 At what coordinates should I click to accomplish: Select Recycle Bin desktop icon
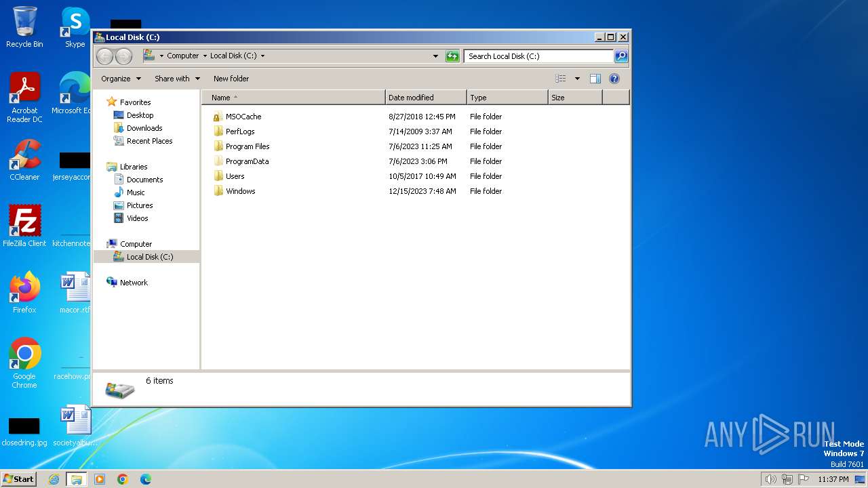click(24, 27)
